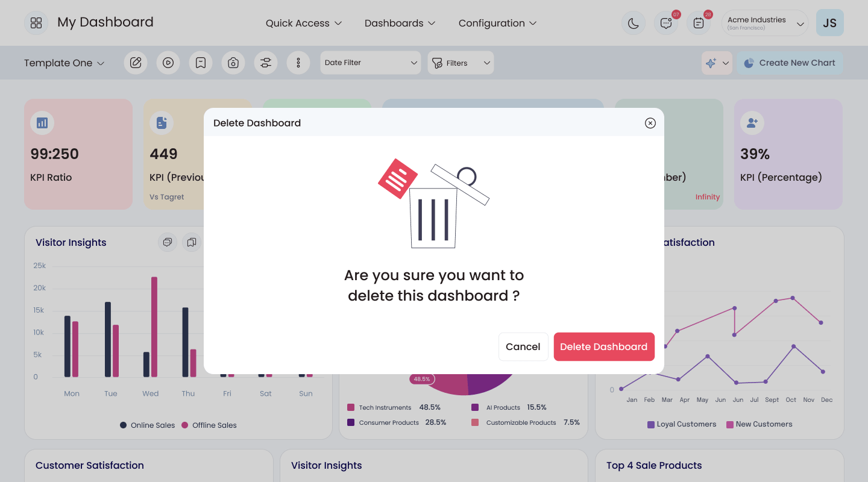Open the sliders settings icon
This screenshot has width=868, height=482.
[266, 63]
